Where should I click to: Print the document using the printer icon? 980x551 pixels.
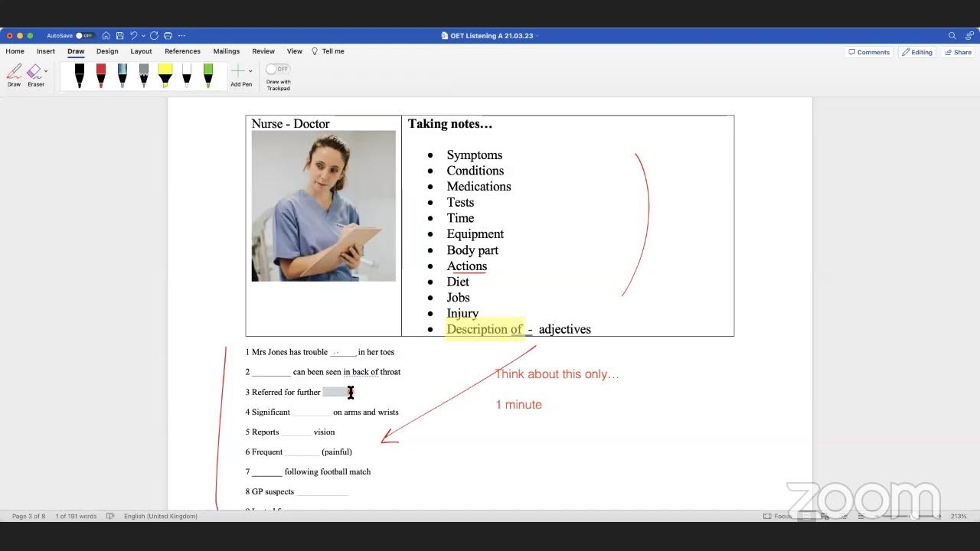[168, 36]
